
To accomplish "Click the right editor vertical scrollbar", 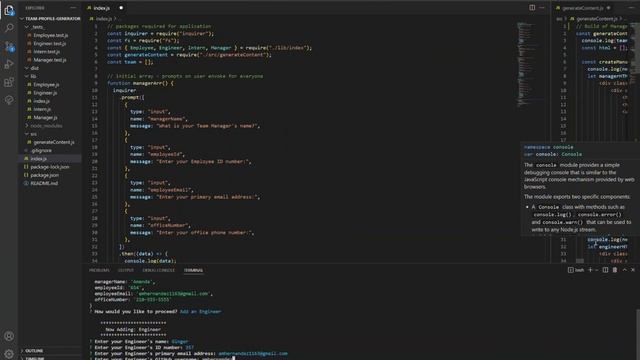I will (638, 48).
